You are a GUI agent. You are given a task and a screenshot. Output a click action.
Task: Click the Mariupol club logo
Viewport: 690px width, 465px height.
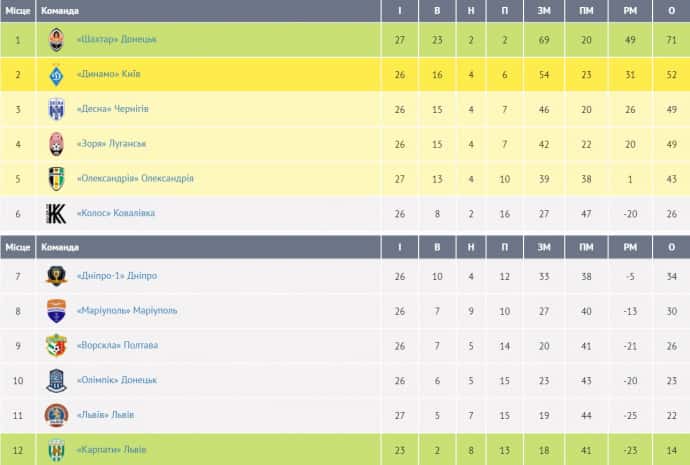tap(57, 311)
